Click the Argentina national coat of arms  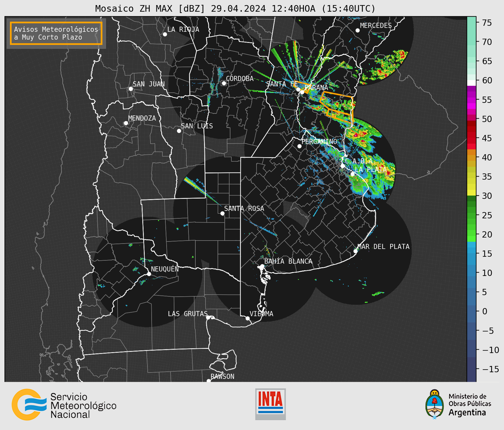tap(435, 404)
